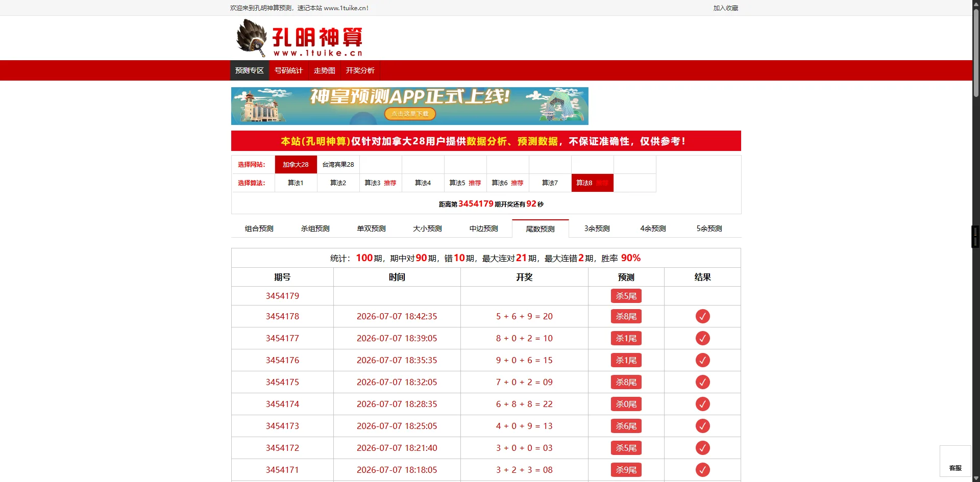Click the draw result 5 + 6 + 9 = 20

click(524, 316)
